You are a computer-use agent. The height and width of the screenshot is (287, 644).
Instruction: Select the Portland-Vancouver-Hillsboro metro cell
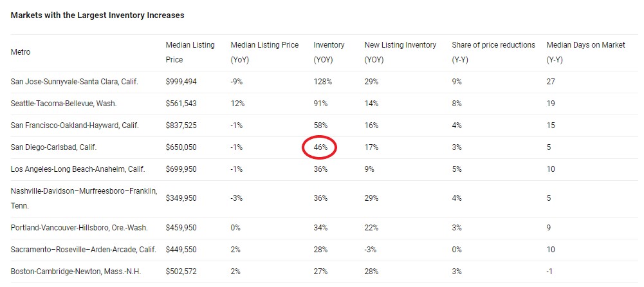tap(79, 227)
